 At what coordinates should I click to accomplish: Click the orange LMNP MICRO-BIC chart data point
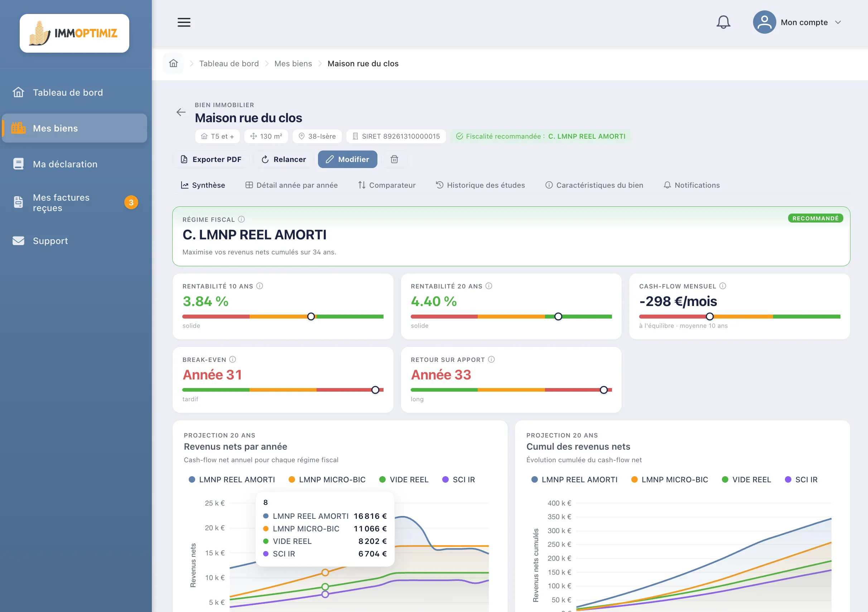pyautogui.click(x=325, y=573)
